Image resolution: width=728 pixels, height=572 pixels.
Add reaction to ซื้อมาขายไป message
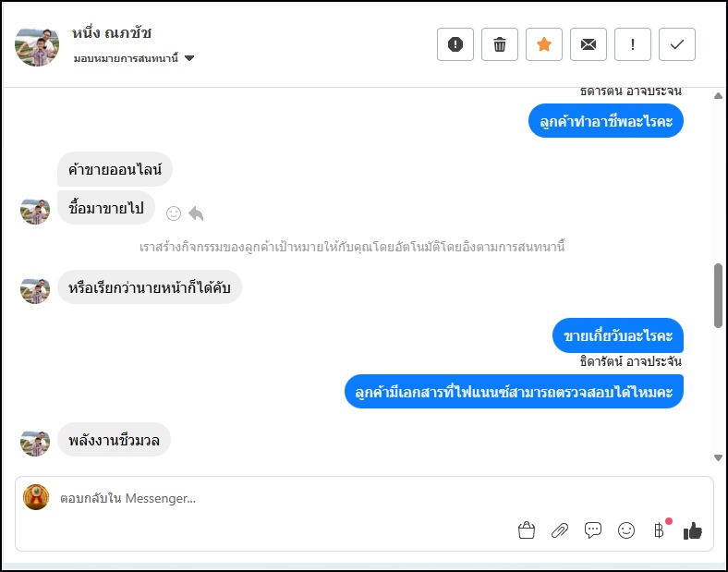pyautogui.click(x=173, y=213)
